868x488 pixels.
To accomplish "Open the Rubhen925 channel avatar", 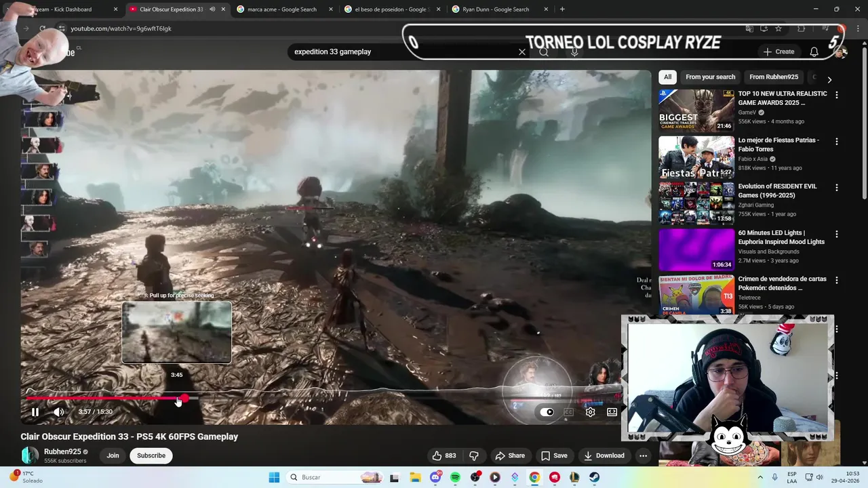I will [30, 455].
